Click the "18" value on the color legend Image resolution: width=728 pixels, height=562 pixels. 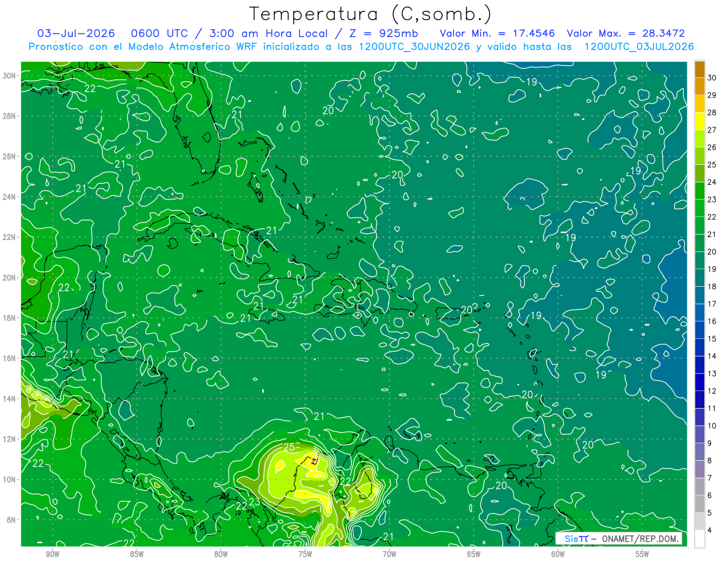pos(712,286)
